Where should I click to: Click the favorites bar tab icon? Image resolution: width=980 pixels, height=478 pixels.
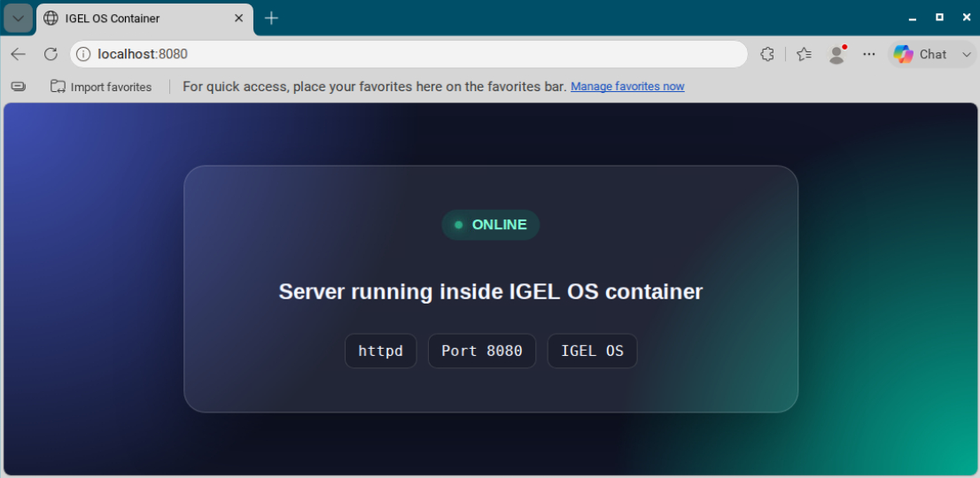click(x=19, y=87)
